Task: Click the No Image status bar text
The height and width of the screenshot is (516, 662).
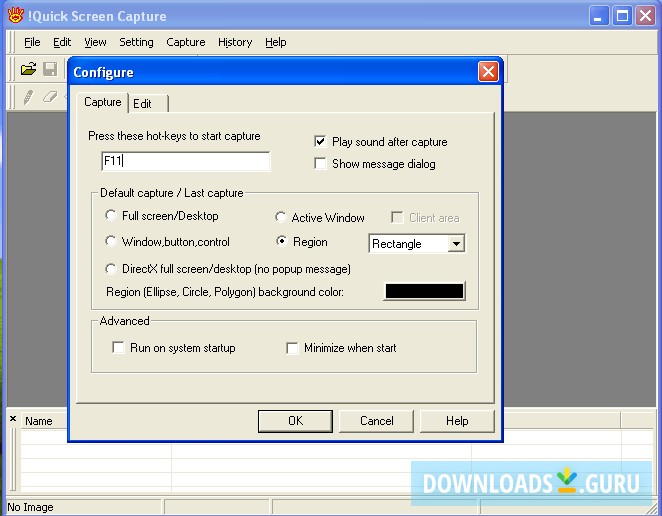Action: [30, 507]
